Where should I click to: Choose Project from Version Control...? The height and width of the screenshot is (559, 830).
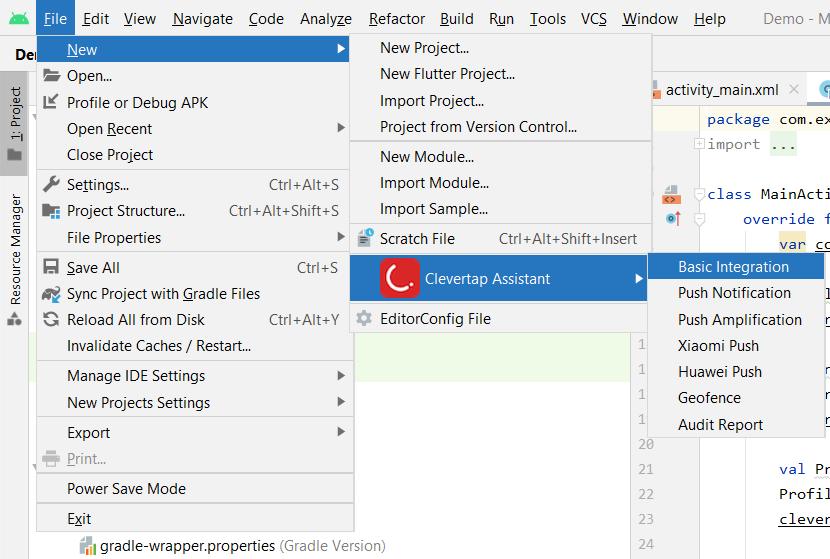click(x=500, y=127)
